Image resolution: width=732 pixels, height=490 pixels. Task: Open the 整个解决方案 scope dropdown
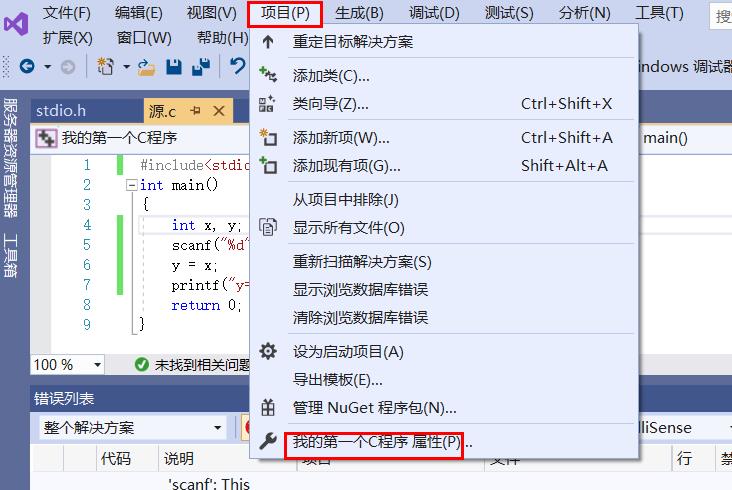click(217, 427)
